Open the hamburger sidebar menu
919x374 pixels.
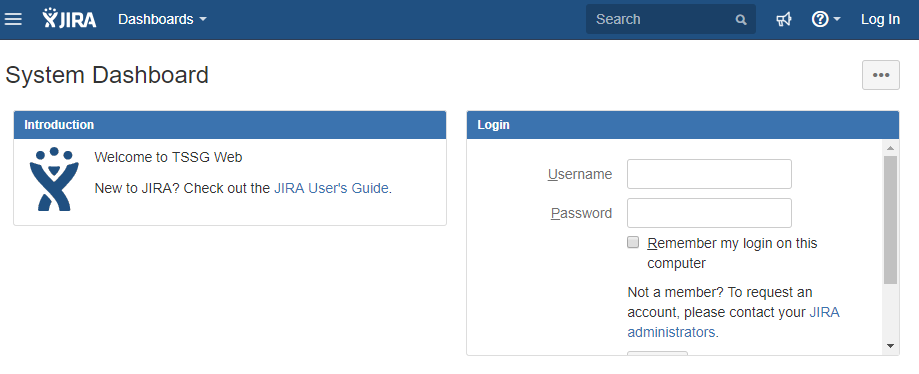click(13, 19)
